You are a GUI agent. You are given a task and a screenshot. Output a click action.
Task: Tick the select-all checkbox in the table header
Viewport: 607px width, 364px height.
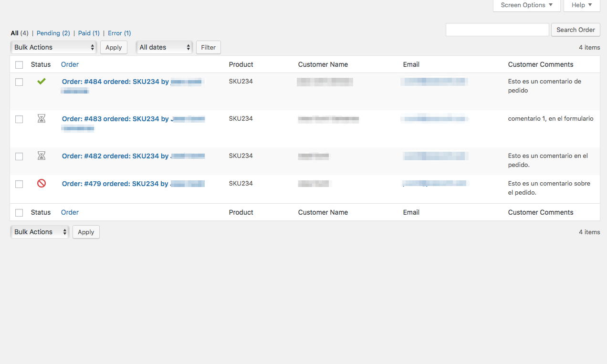(19, 65)
